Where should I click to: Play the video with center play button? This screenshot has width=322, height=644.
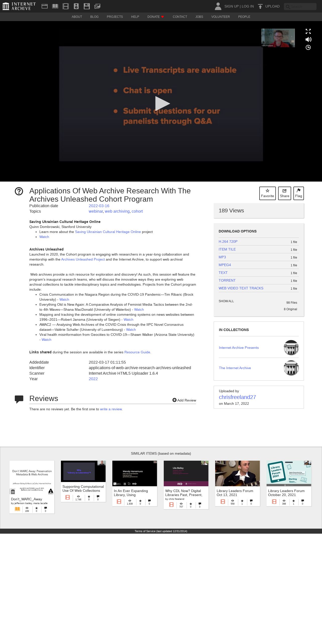click(x=162, y=104)
